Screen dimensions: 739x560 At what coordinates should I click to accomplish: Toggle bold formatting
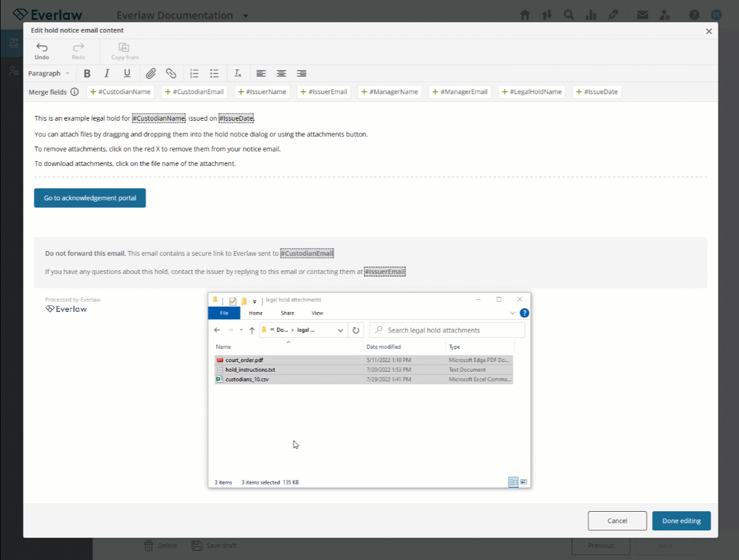tap(87, 73)
